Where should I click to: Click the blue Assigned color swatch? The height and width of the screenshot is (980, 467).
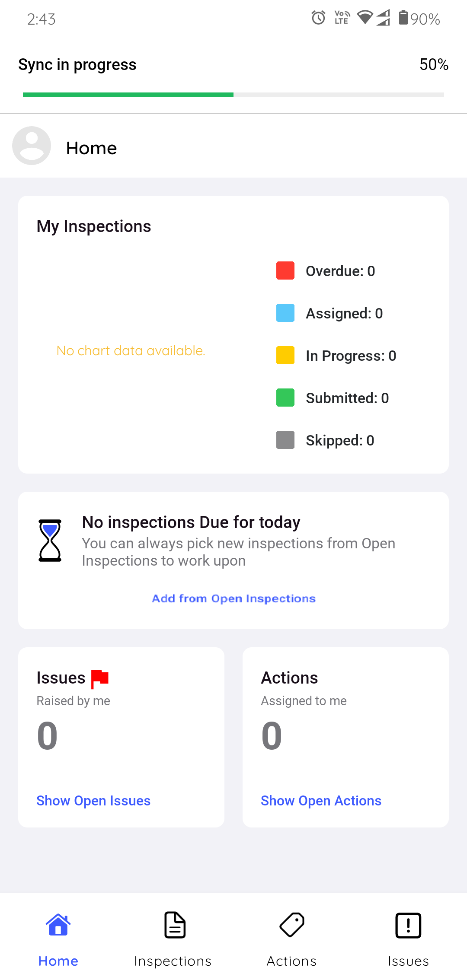click(285, 313)
